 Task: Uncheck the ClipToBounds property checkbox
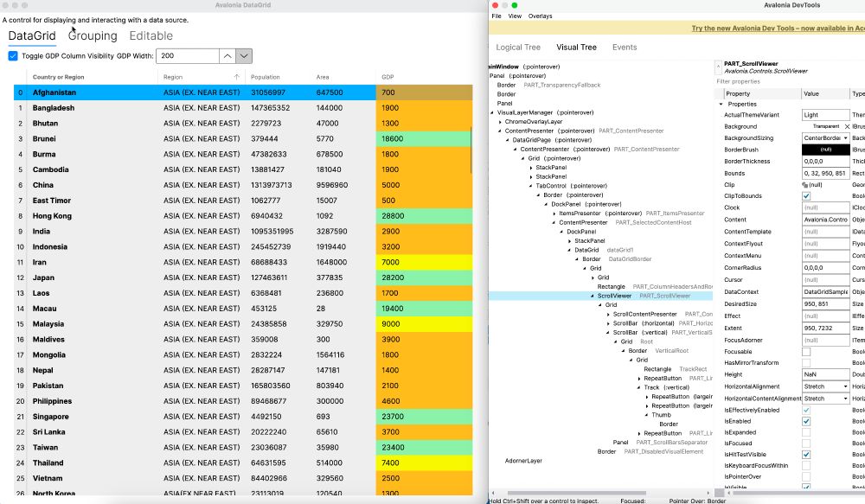[x=806, y=196]
